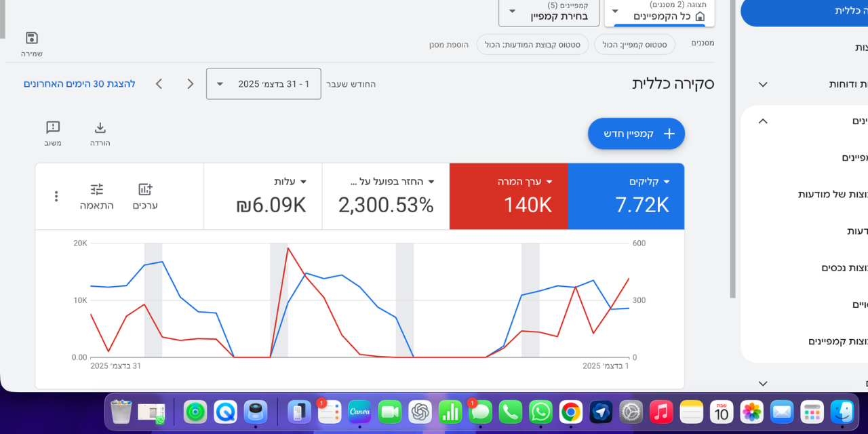
Task: Open the בחירת קמפיין dropdown
Action: (x=549, y=12)
